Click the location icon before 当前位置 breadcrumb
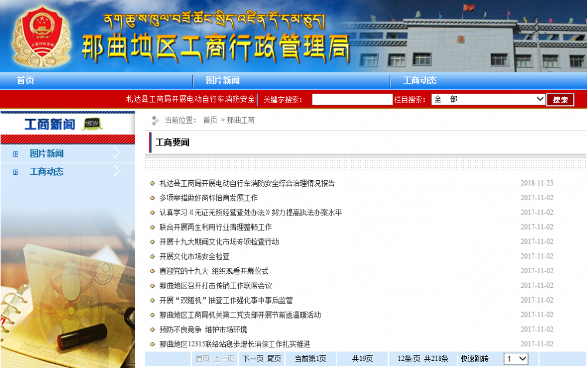The width and height of the screenshot is (588, 368). click(154, 120)
